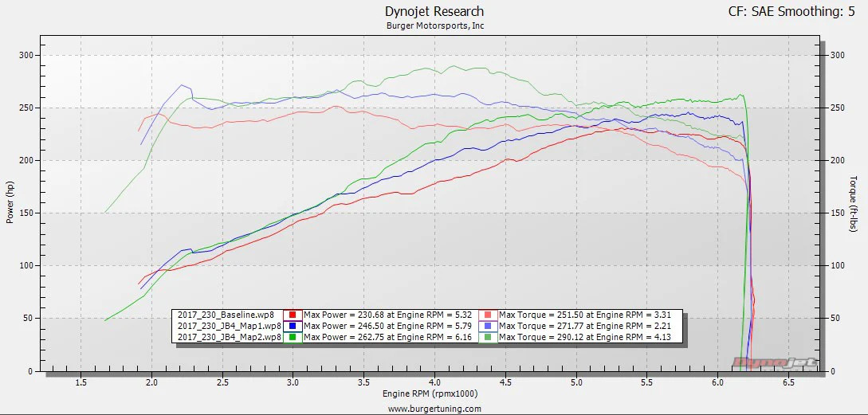
Task: Click Max Power = 230.68 legend text
Action: click(388, 315)
